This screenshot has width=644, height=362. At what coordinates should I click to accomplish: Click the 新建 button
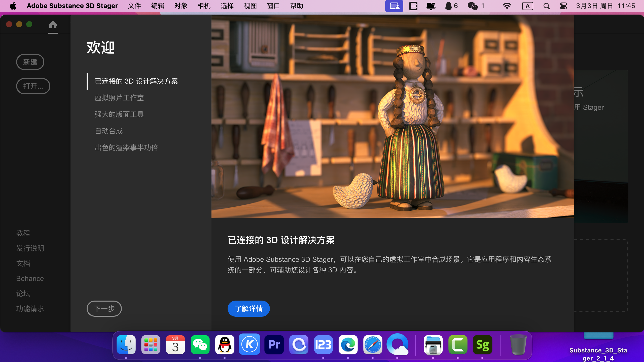coord(30,62)
